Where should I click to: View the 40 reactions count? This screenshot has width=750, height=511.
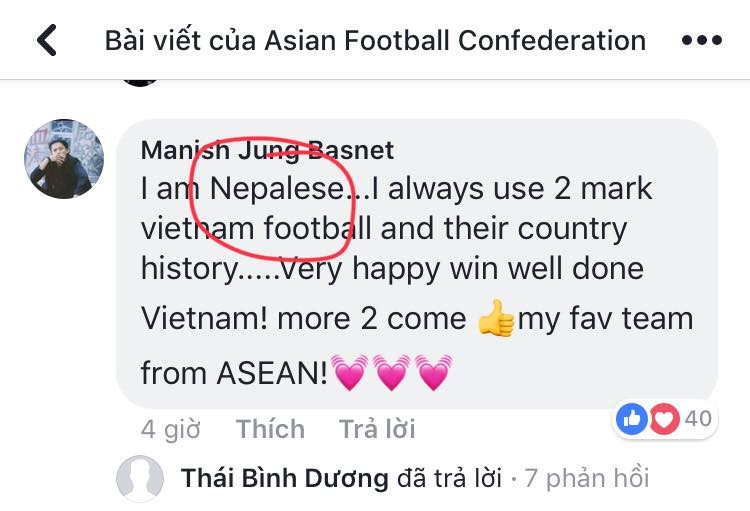699,418
